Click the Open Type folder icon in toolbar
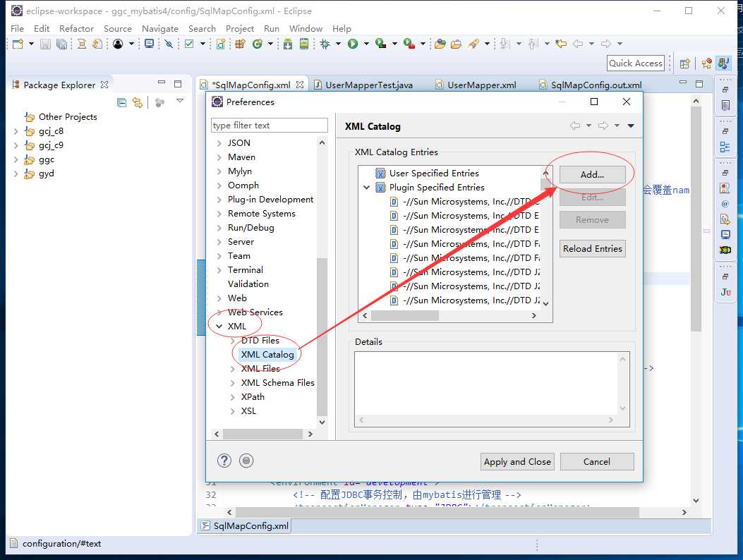743x560 pixels. point(440,44)
